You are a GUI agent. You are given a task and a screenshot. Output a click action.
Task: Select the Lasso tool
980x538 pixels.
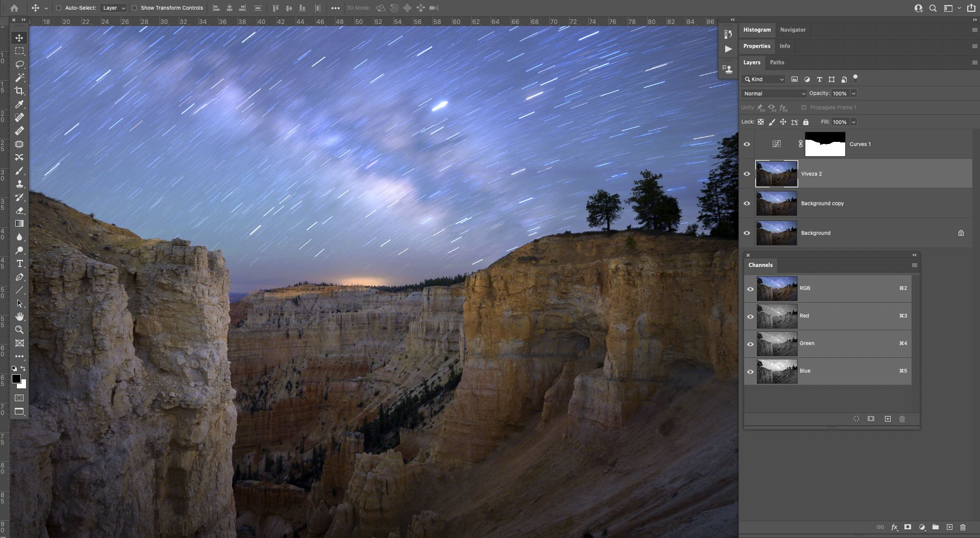pyautogui.click(x=19, y=64)
